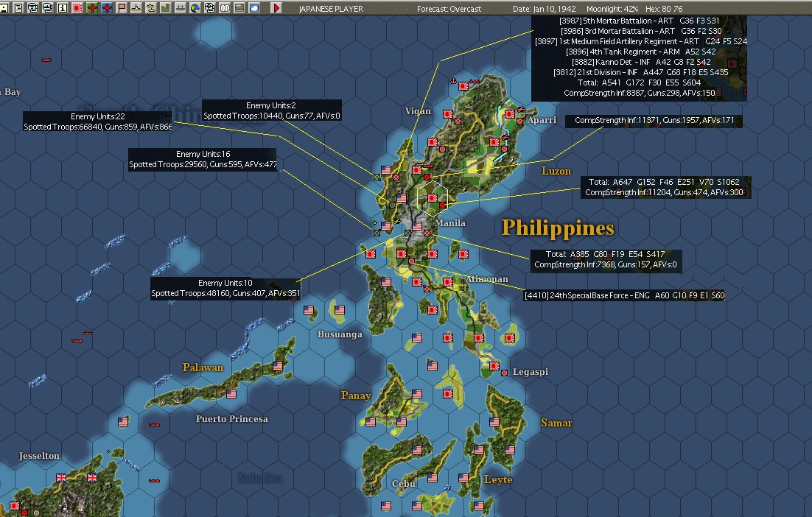
Task: Click '24th Special Base Force - ENG' tooltip
Action: pos(625,295)
